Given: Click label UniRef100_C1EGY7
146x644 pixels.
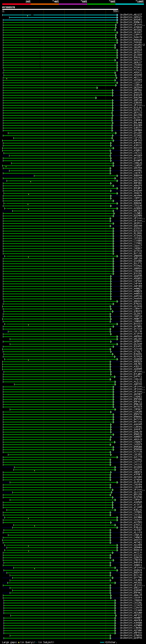Looking at the screenshot, I should click(131, 83).
